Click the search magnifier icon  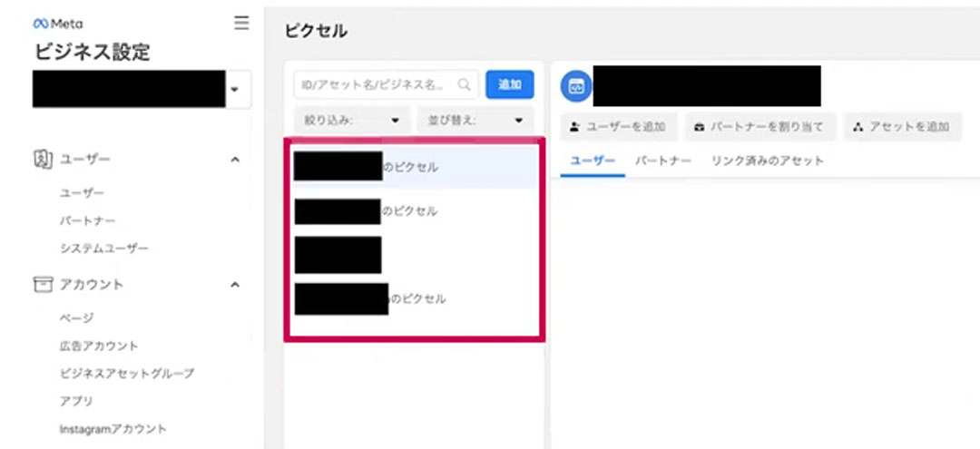click(x=465, y=85)
